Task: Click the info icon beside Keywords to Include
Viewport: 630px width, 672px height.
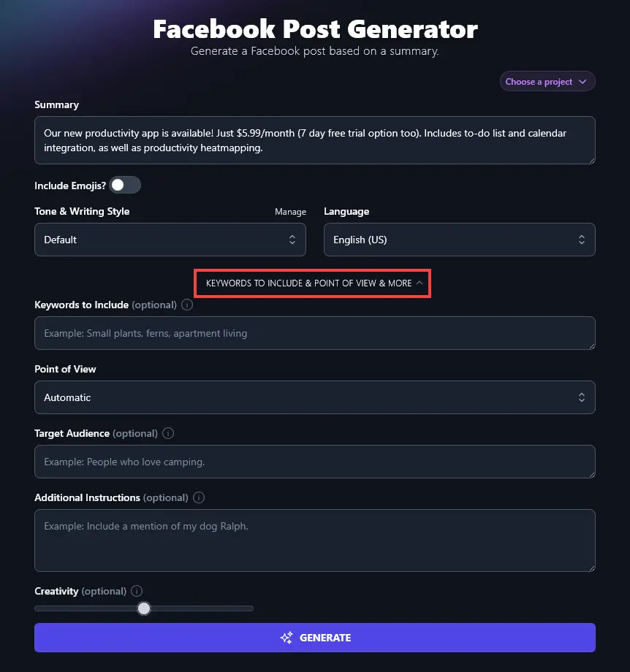Action: tap(186, 305)
